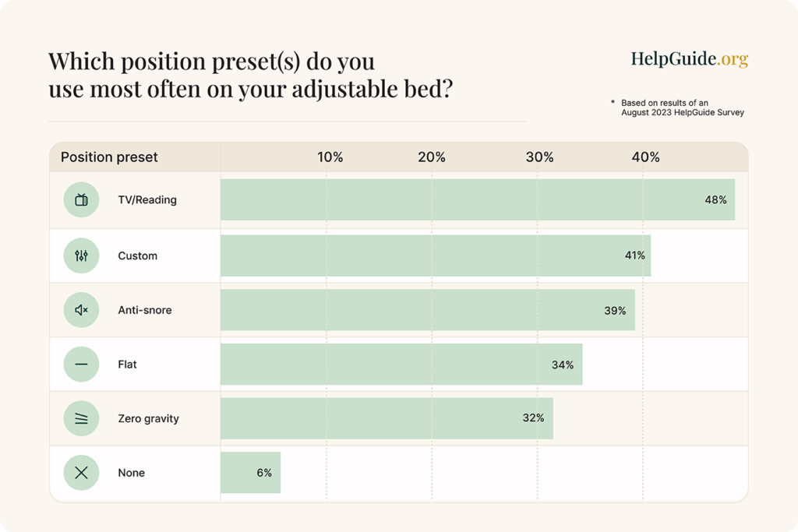Click the chart title question text

tap(249, 76)
